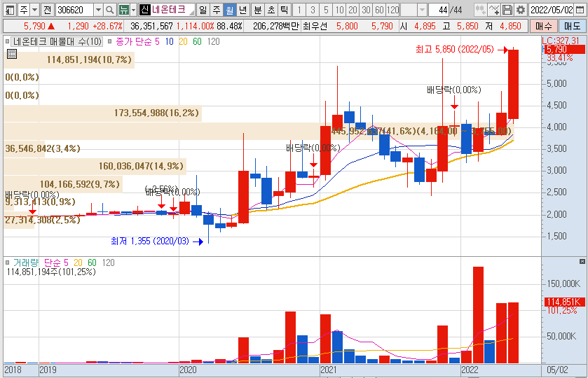Switch chart to second 초 period
The height and width of the screenshot is (378, 588).
271,10
